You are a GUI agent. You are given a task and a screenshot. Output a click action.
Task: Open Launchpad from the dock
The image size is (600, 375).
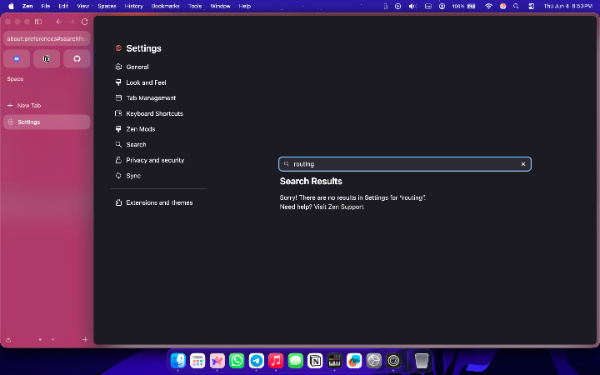[x=197, y=360]
